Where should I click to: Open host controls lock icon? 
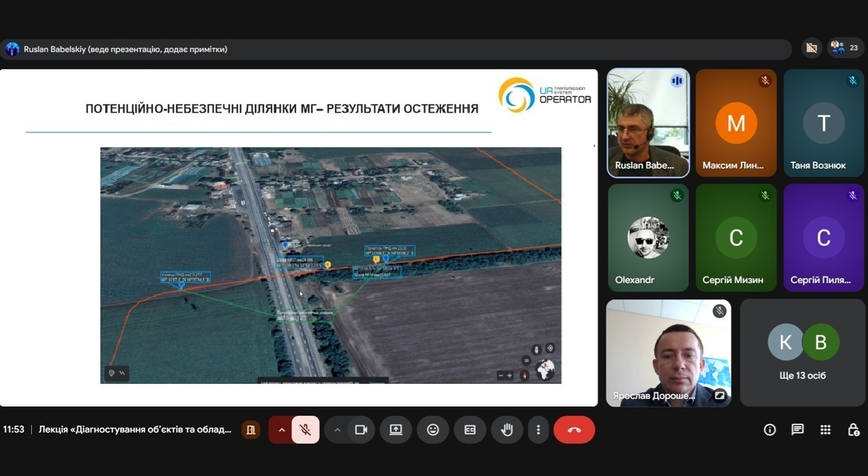point(853,430)
